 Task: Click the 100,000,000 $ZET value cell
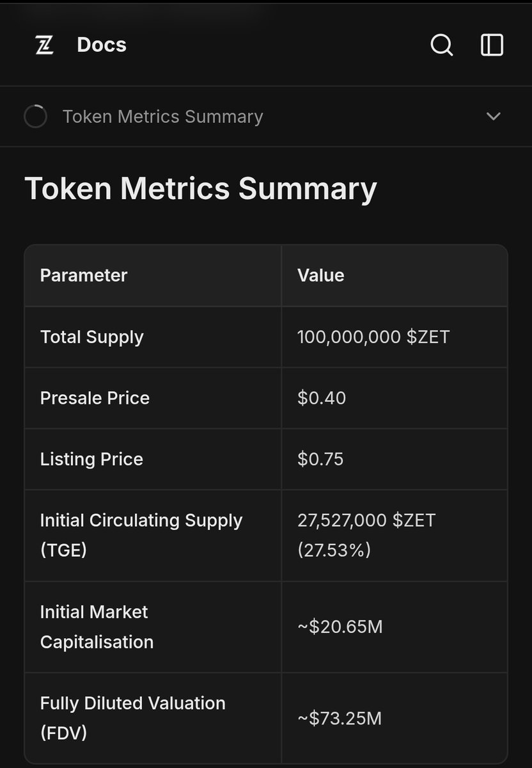coord(373,337)
